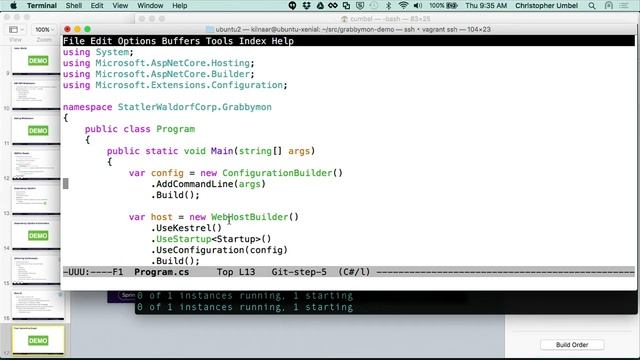Click the ConfigurationBuilder text in code
Screen dimensions: 640x360
tap(277, 173)
